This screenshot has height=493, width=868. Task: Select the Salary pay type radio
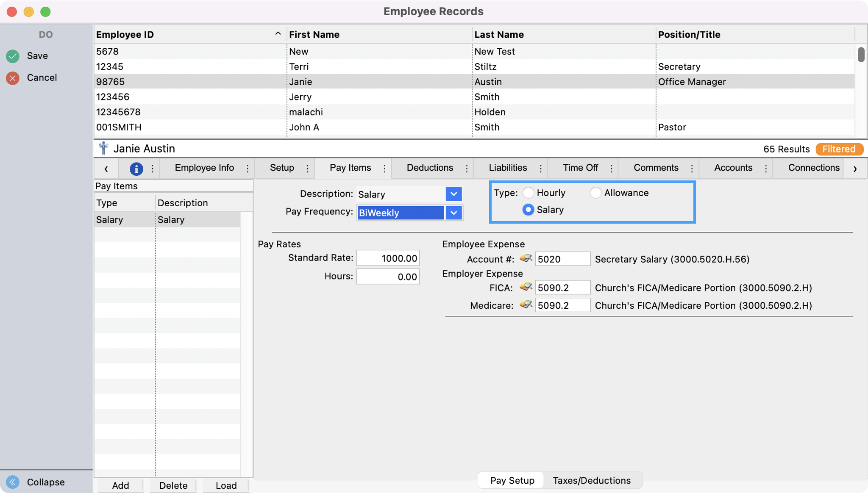click(528, 210)
